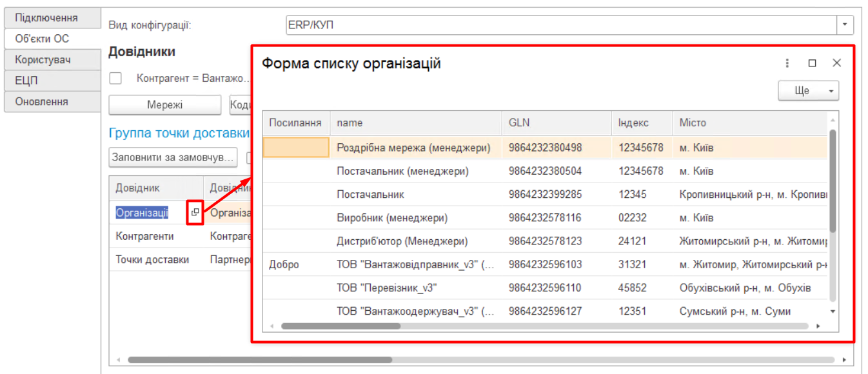868x374 pixels.
Task: Sort the list by GLN column header
Action: [556, 123]
